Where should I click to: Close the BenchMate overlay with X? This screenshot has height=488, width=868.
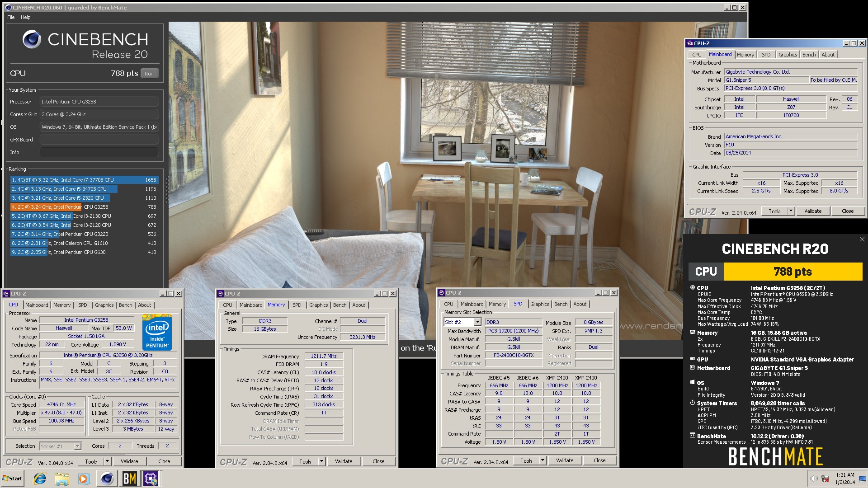tap(862, 239)
